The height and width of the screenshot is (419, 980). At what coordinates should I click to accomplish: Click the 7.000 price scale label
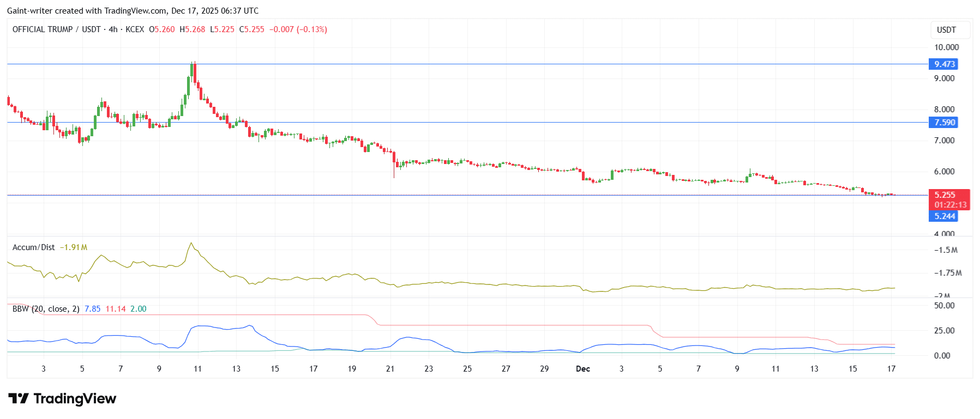tap(945, 141)
